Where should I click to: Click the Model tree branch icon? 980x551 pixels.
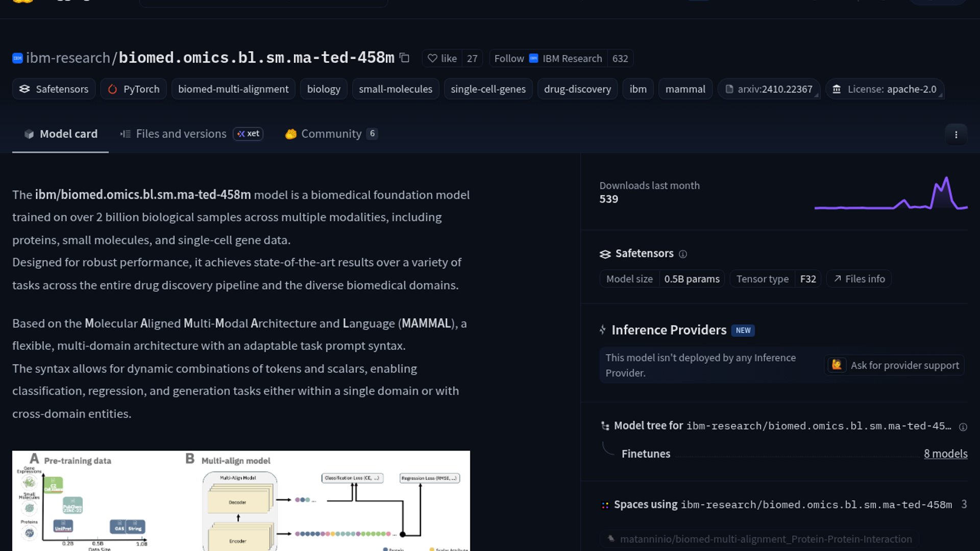[605, 426]
